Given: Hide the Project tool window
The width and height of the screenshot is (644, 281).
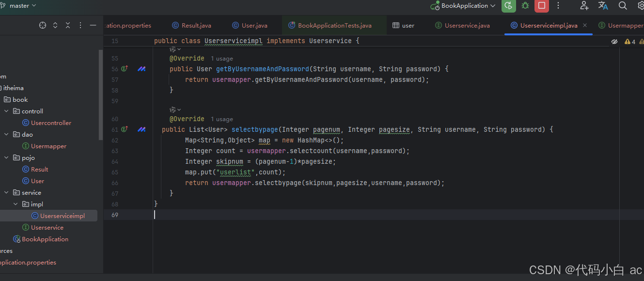Looking at the screenshot, I should 93,25.
